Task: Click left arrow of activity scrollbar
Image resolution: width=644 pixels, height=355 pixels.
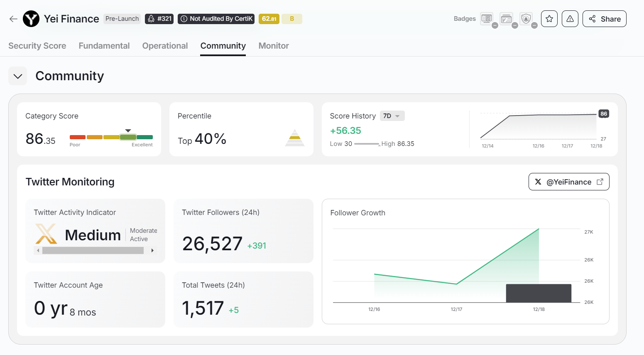Action: point(38,250)
